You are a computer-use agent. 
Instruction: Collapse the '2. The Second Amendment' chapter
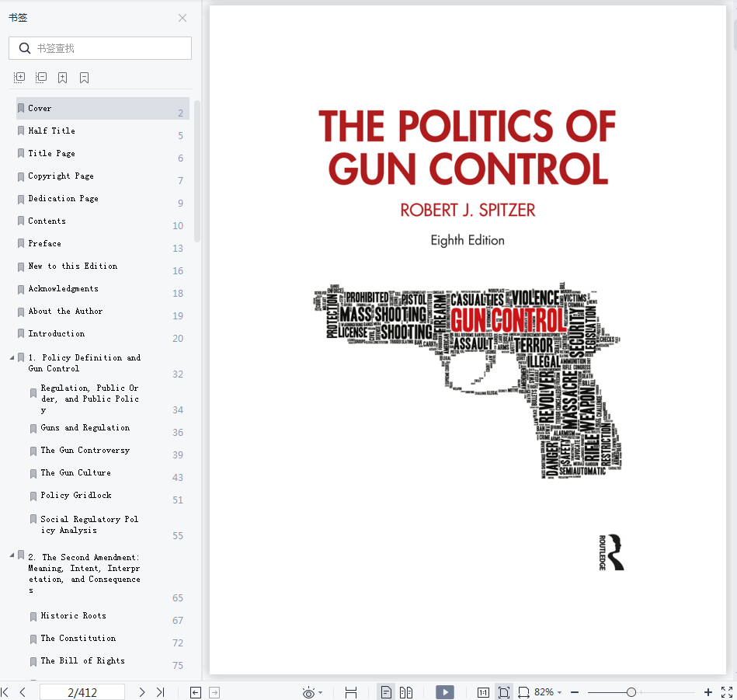pos(12,555)
